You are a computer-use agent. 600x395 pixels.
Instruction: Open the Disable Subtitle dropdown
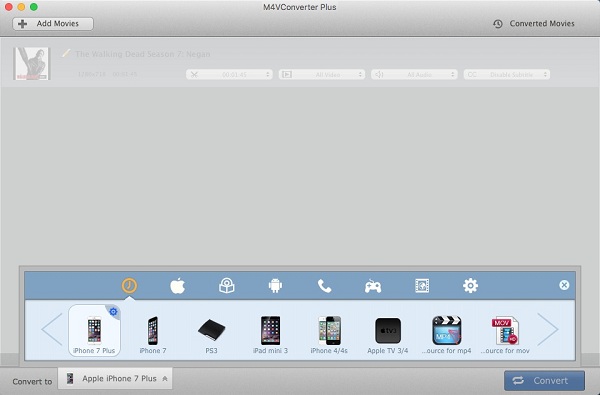tap(507, 74)
